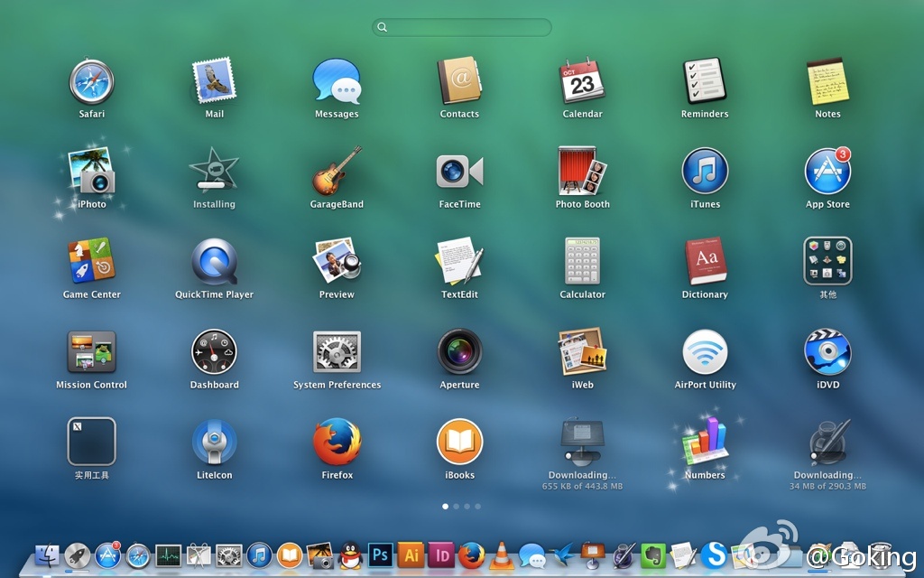Launch the Numbers app

click(705, 441)
